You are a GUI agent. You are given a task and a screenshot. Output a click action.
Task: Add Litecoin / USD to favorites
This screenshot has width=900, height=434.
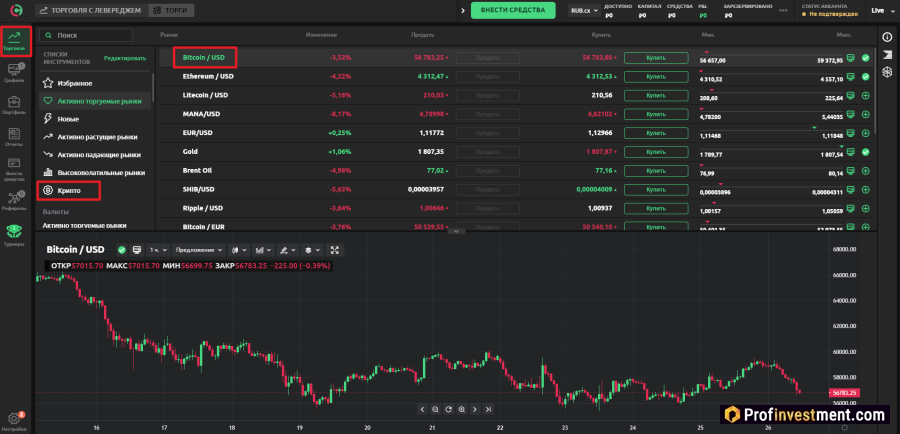pyautogui.click(x=865, y=95)
